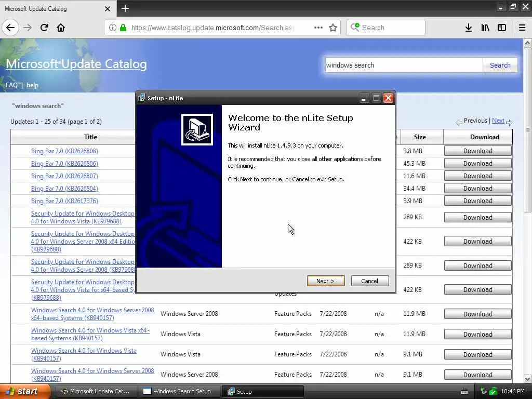Reload the page with the refresh icon
This screenshot has height=399, width=532.
pyautogui.click(x=44, y=28)
